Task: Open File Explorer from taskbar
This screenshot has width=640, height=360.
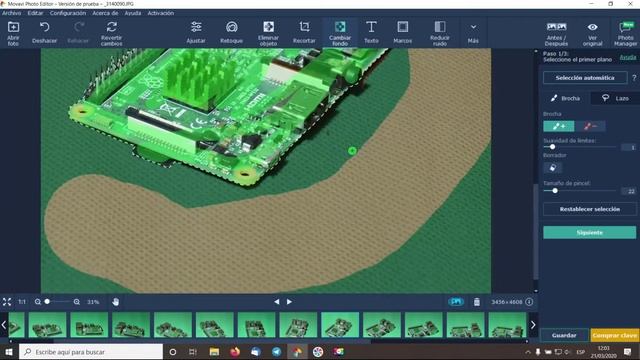Action: pos(214,351)
